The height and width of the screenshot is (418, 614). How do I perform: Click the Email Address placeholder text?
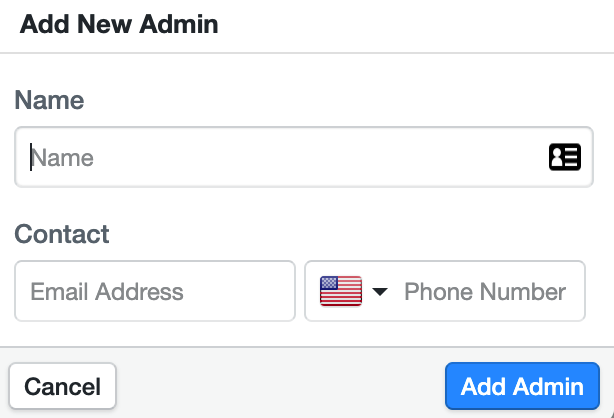pyautogui.click(x=107, y=292)
